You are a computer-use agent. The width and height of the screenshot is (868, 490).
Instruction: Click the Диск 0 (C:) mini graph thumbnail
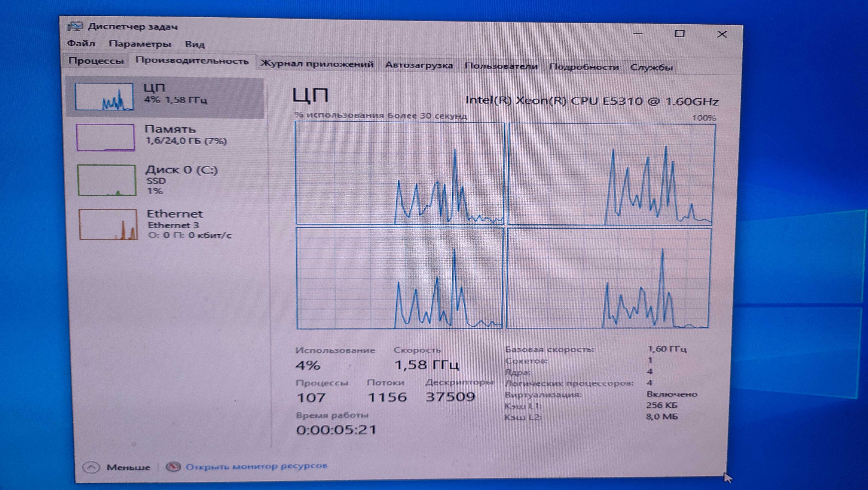click(x=107, y=180)
